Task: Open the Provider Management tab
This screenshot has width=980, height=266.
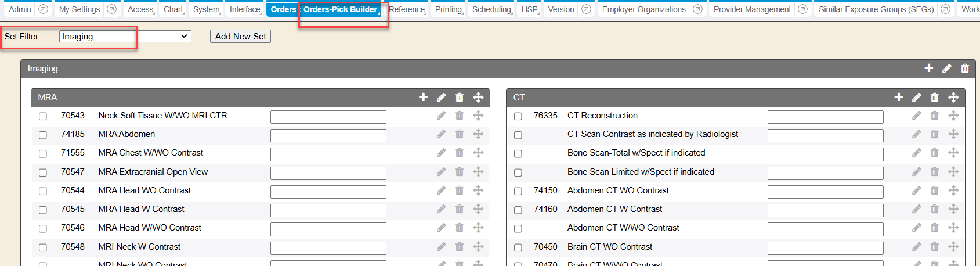Action: pyautogui.click(x=751, y=9)
